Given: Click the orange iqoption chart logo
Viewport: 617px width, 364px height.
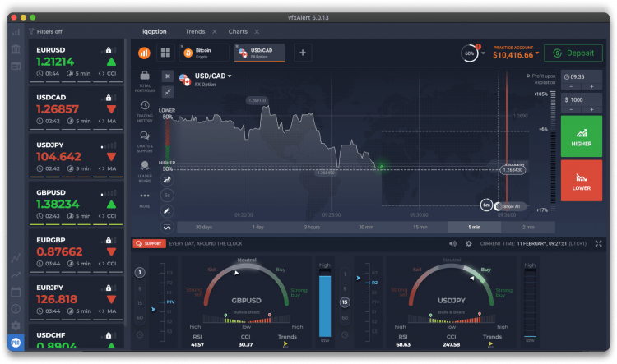Looking at the screenshot, I should pyautogui.click(x=144, y=53).
